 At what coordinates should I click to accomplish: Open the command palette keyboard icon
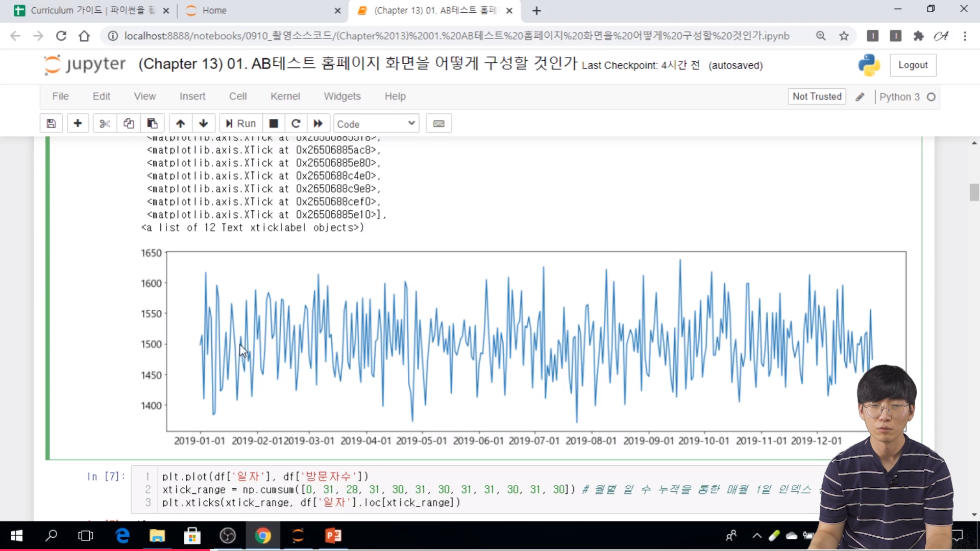(x=438, y=123)
